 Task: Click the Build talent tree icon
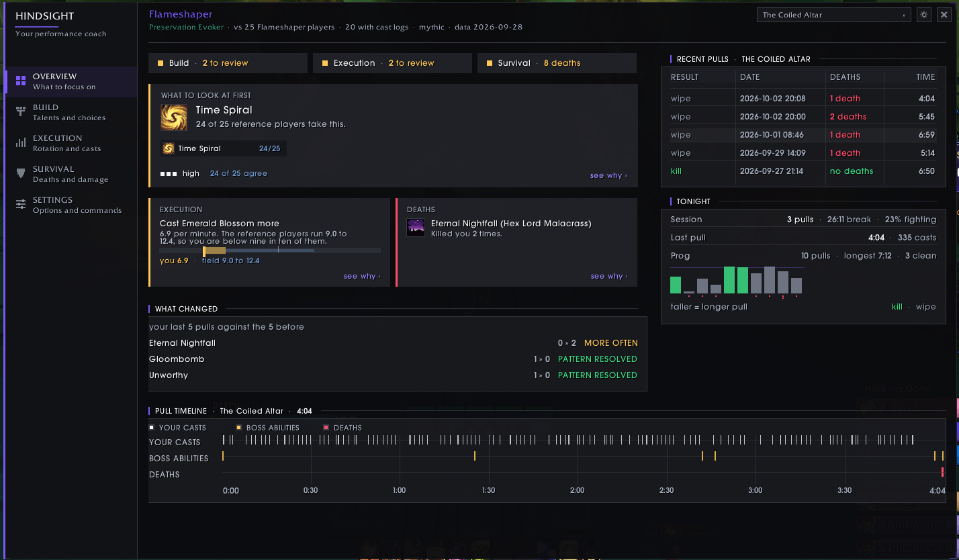(21, 112)
